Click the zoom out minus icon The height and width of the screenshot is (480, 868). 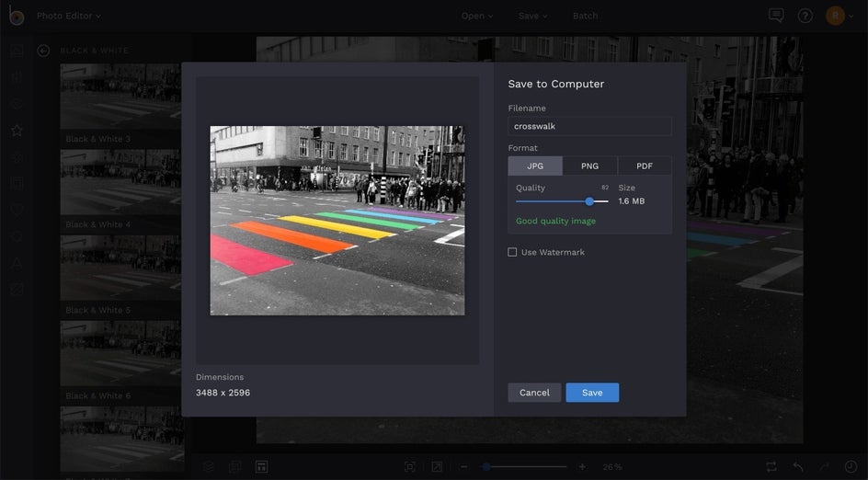point(464,467)
